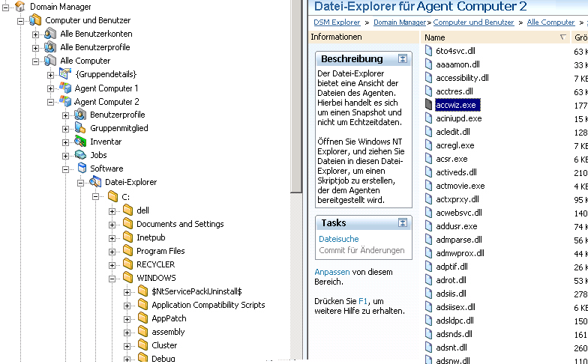Click the Anpassen link
This screenshot has height=364, width=588.
pyautogui.click(x=332, y=272)
